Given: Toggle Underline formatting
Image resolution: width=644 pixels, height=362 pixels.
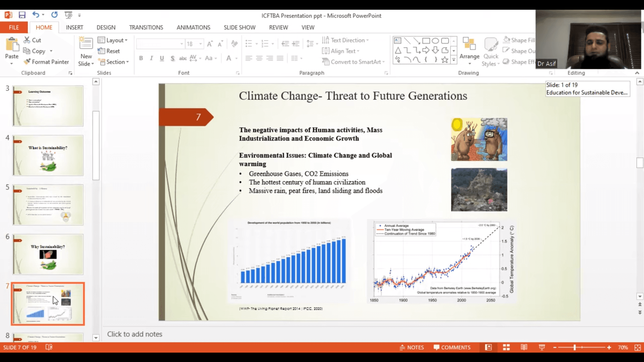Looking at the screenshot, I should tap(162, 58).
